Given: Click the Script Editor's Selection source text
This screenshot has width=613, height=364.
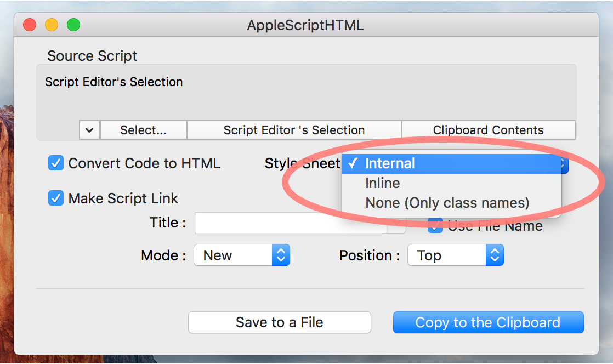Looking at the screenshot, I should (113, 82).
